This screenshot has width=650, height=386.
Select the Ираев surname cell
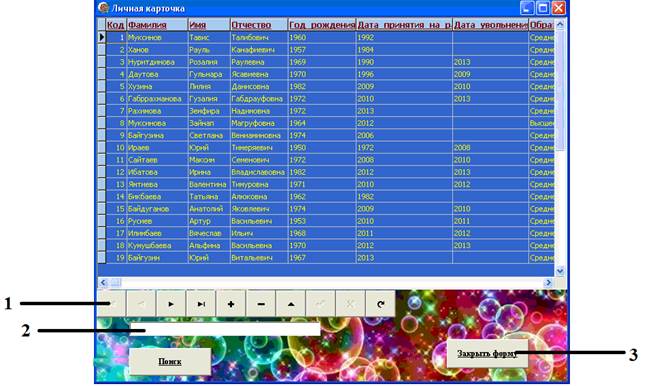point(157,148)
